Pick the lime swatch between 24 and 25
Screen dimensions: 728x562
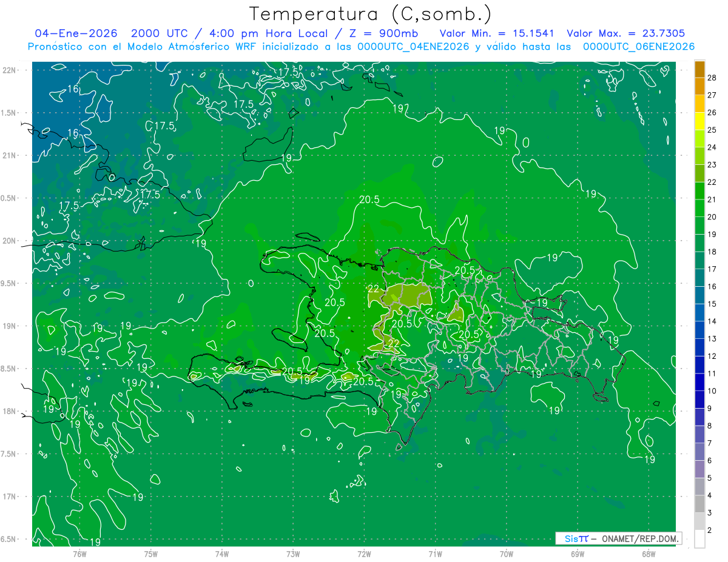pyautogui.click(x=700, y=139)
